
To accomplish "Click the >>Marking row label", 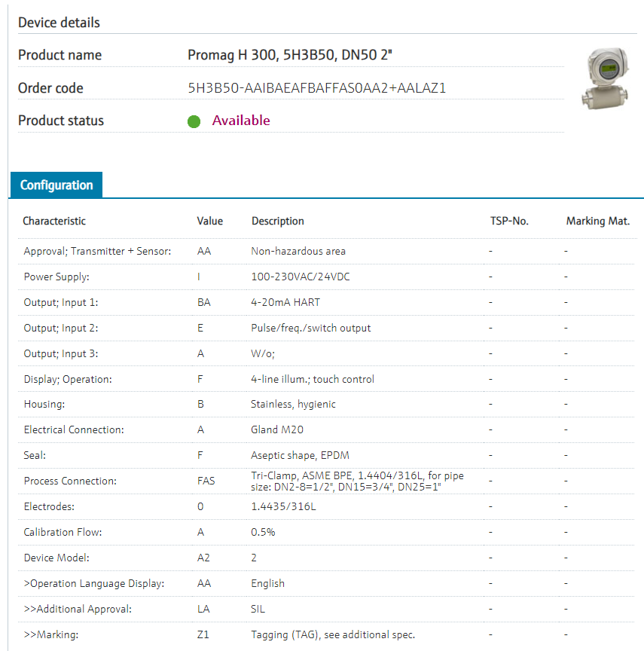I will point(51,635).
